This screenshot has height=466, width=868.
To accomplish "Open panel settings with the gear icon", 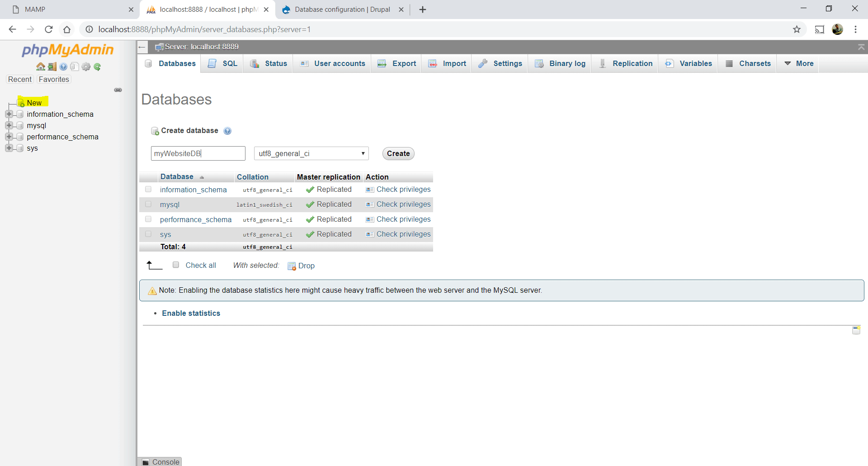I will click(86, 67).
